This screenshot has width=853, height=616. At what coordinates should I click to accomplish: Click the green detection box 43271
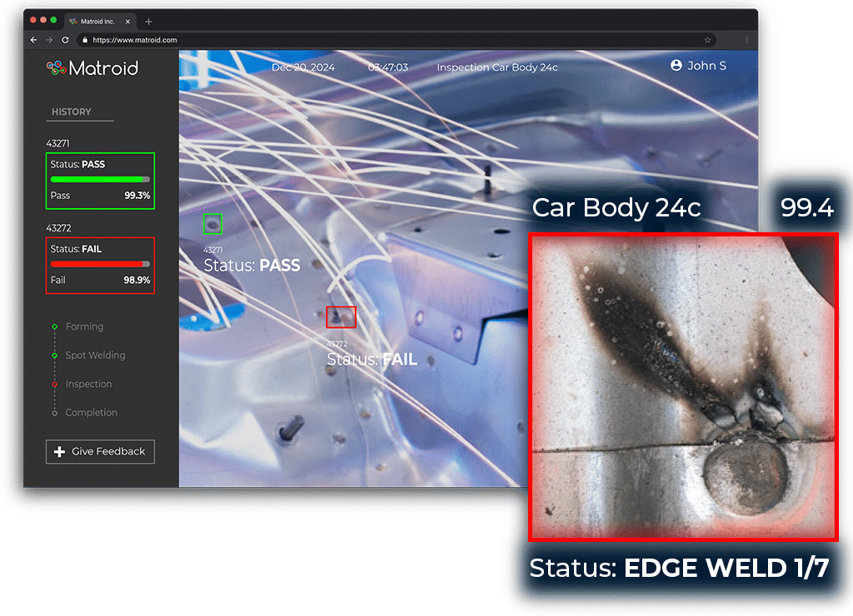212,223
